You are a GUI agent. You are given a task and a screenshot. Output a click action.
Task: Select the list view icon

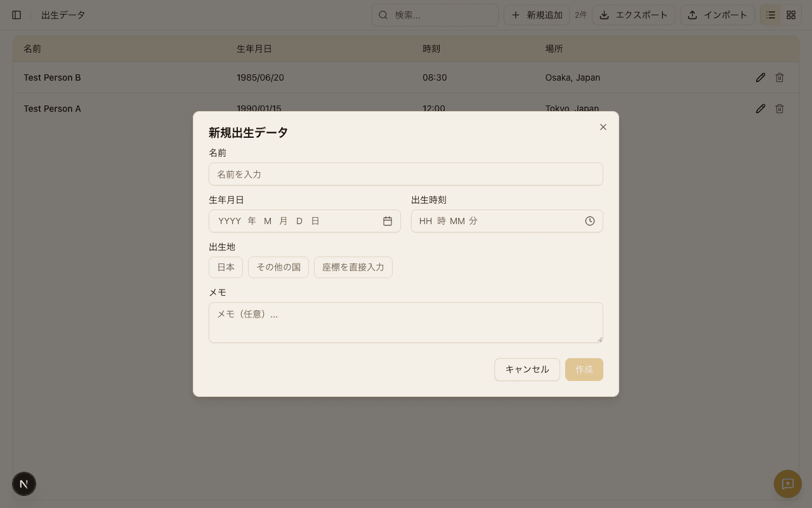pyautogui.click(x=770, y=15)
